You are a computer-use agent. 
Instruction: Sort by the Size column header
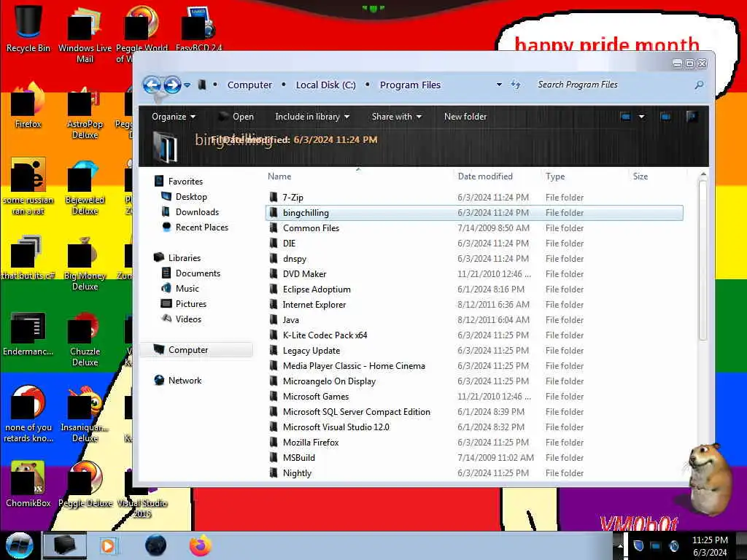640,176
